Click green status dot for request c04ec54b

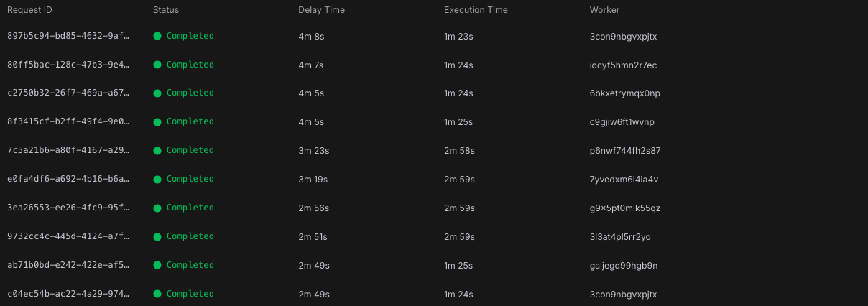157,294
